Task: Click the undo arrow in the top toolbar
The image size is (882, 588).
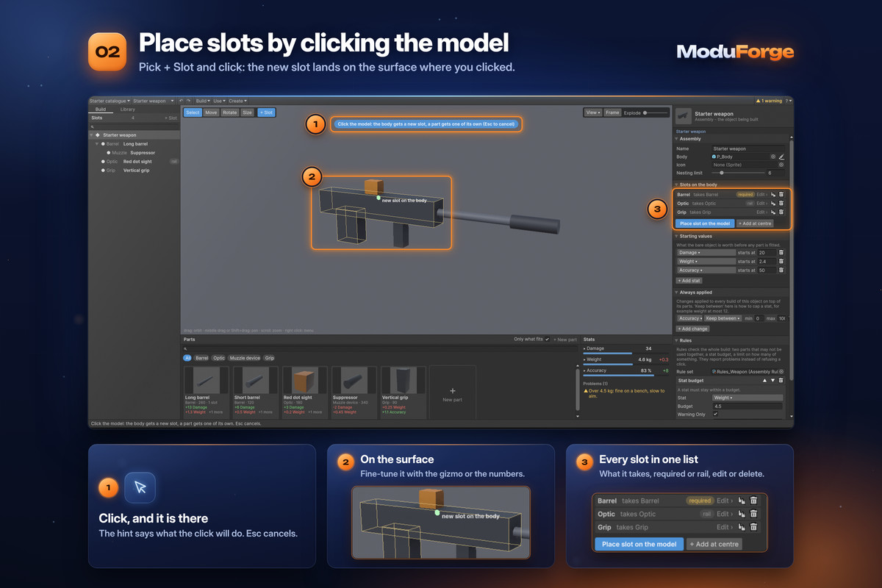Action: 182,101
